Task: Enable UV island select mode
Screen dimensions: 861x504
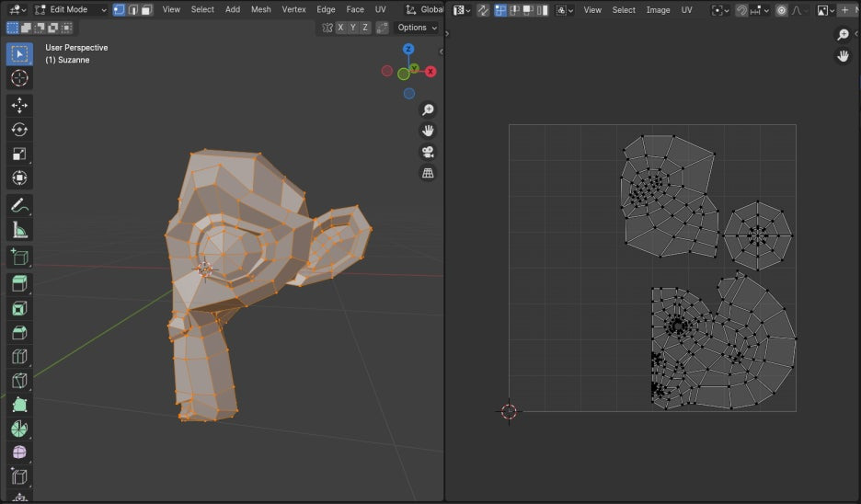Action: 542,10
